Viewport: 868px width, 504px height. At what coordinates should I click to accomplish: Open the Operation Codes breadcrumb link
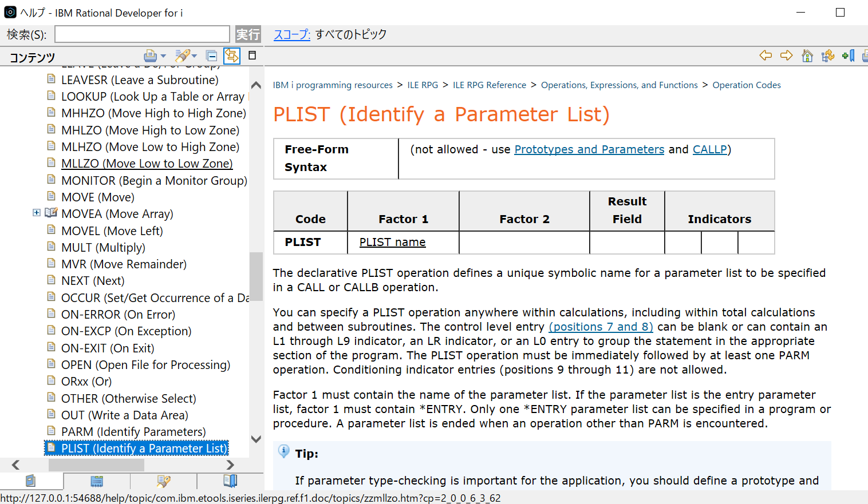click(x=747, y=85)
